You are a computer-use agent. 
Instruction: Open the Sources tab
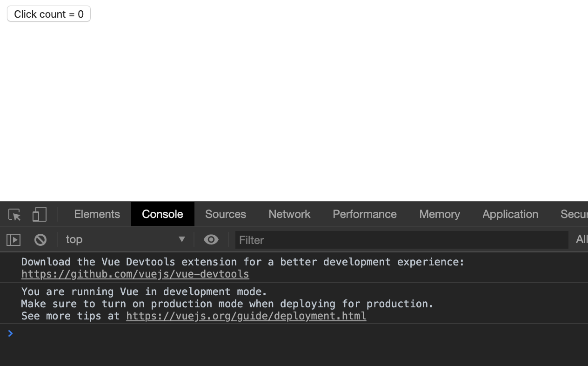[x=226, y=214]
